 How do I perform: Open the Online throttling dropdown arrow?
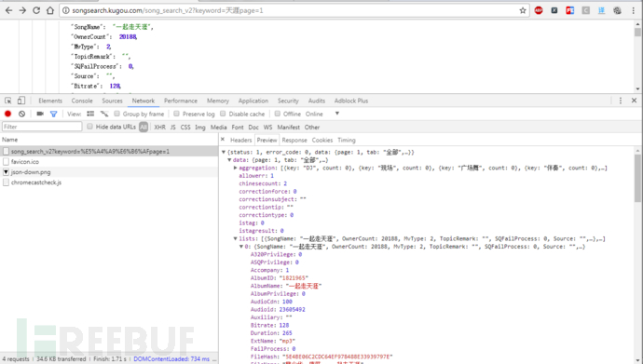click(337, 114)
